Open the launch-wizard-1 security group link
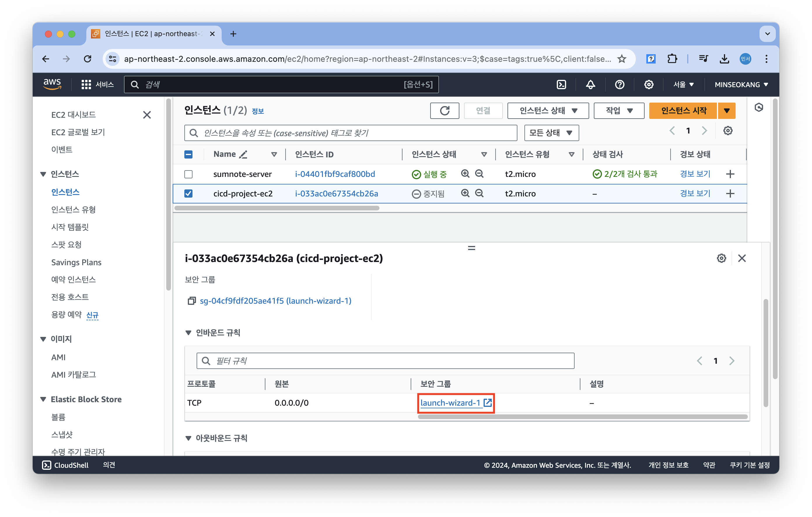Image resolution: width=812 pixels, height=517 pixels. coord(451,403)
